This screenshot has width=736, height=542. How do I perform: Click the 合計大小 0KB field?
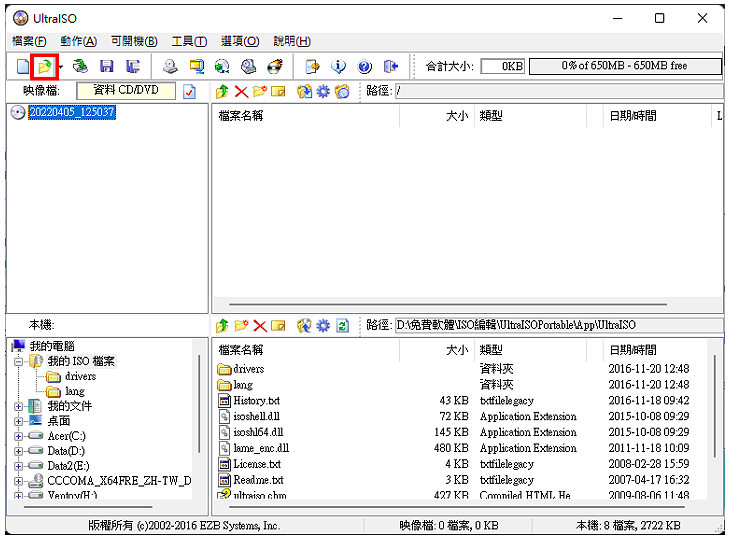point(503,66)
